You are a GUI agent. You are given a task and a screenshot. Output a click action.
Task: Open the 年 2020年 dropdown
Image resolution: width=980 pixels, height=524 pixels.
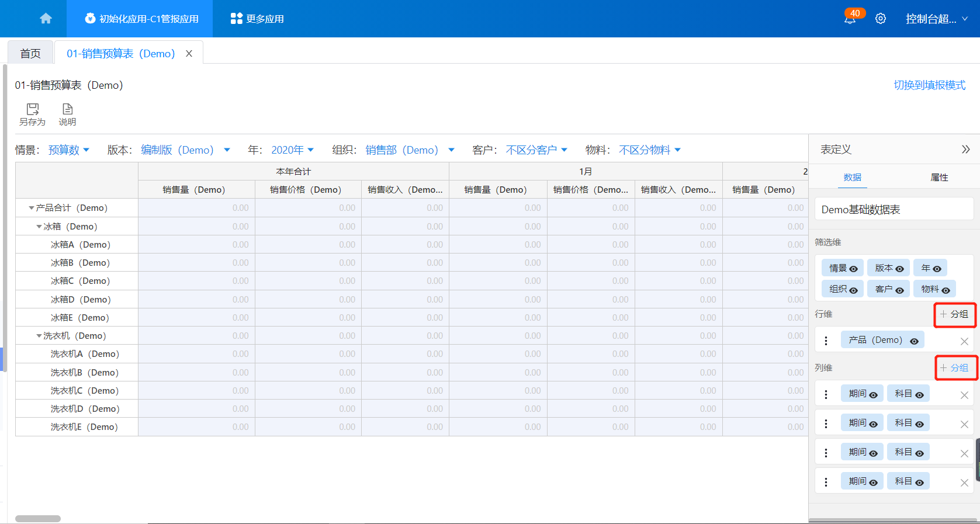292,150
